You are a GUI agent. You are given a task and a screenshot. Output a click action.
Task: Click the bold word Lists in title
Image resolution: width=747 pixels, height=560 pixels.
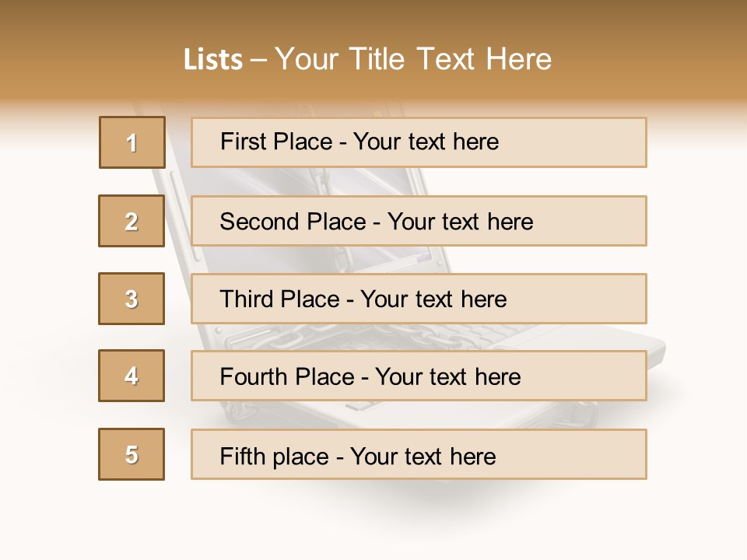point(213,60)
